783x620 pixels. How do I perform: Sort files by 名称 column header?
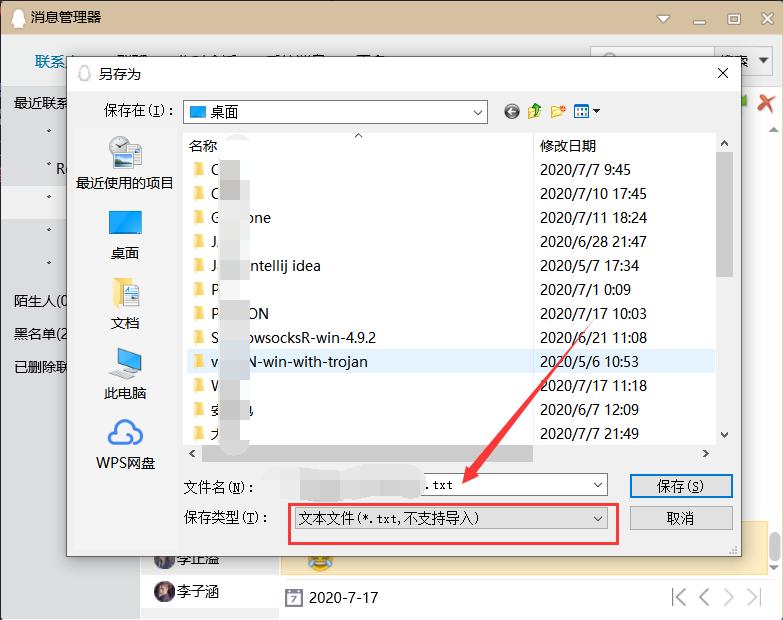[x=203, y=146]
